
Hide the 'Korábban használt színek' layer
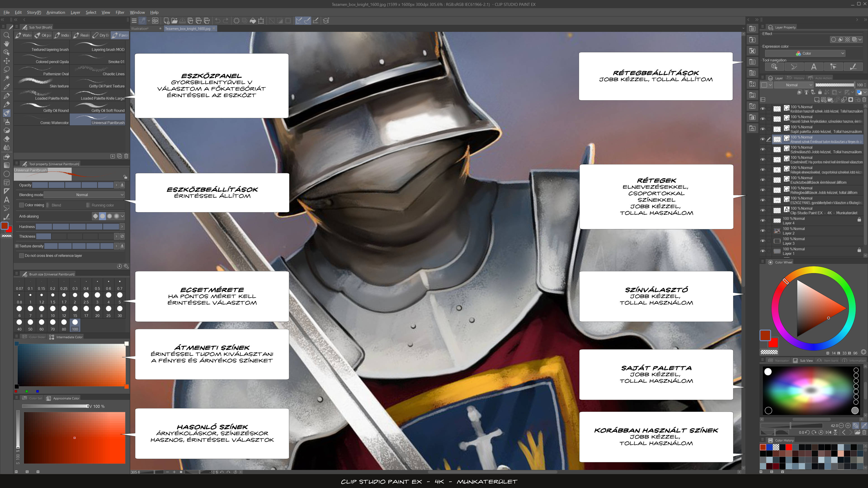(x=762, y=109)
